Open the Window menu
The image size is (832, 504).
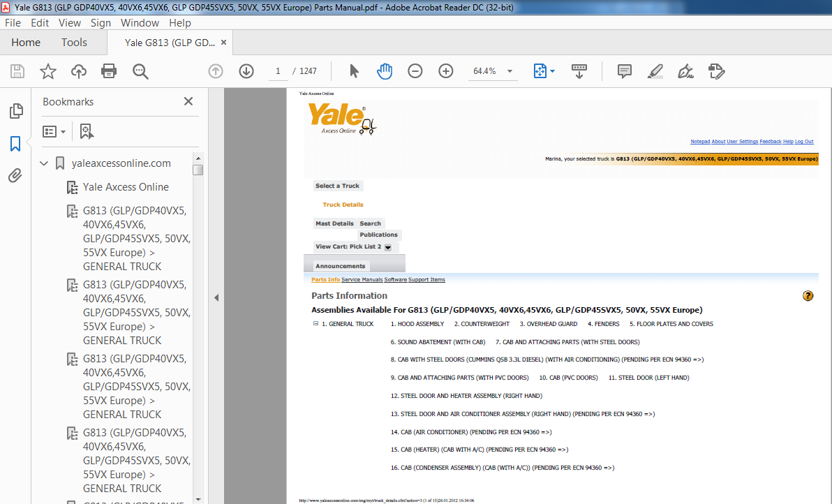(x=140, y=23)
